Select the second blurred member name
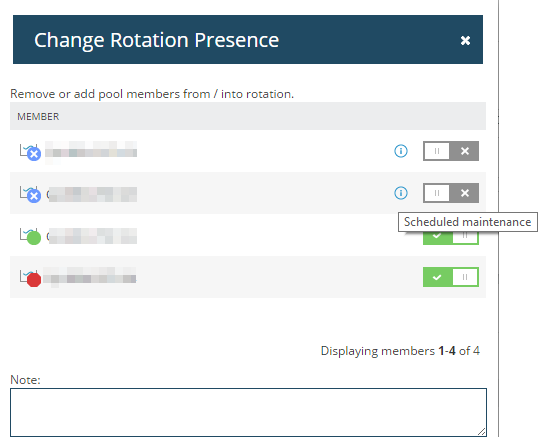Screen dimensions: 538x437 92,194
